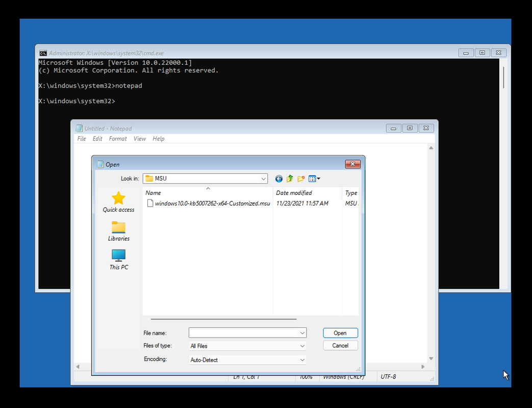Screen dimensions: 532x408
Task: Click Notepad scroll right arrow
Action: coord(423,367)
